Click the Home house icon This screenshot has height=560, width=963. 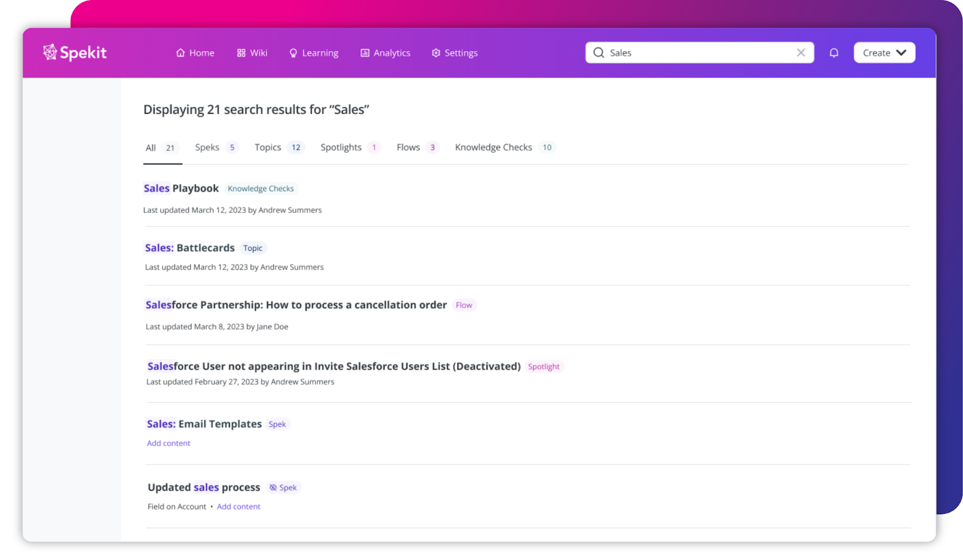coord(181,53)
